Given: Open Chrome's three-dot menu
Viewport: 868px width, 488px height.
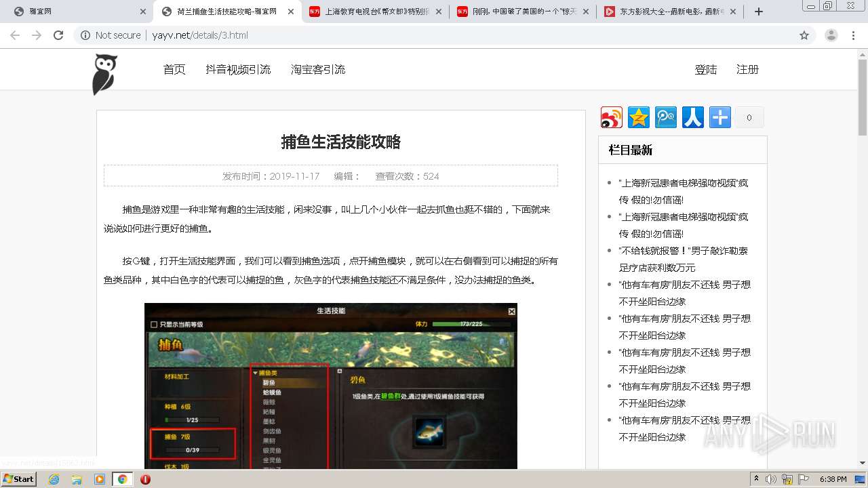Looking at the screenshot, I should [x=853, y=35].
